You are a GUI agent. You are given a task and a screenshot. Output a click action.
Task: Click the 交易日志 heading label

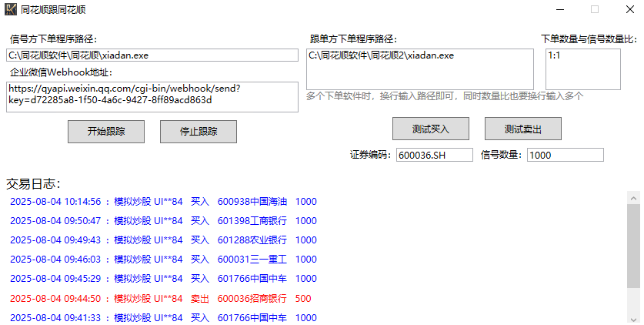(x=33, y=184)
